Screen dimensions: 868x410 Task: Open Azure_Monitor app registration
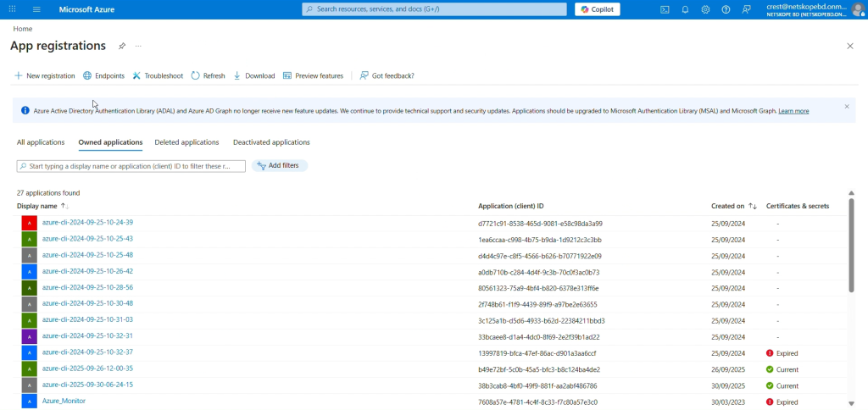[x=64, y=401]
